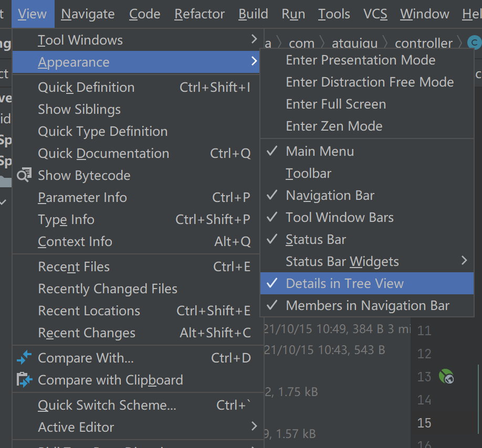Toggle the Status Bar checkmark
The image size is (482, 448).
click(316, 239)
